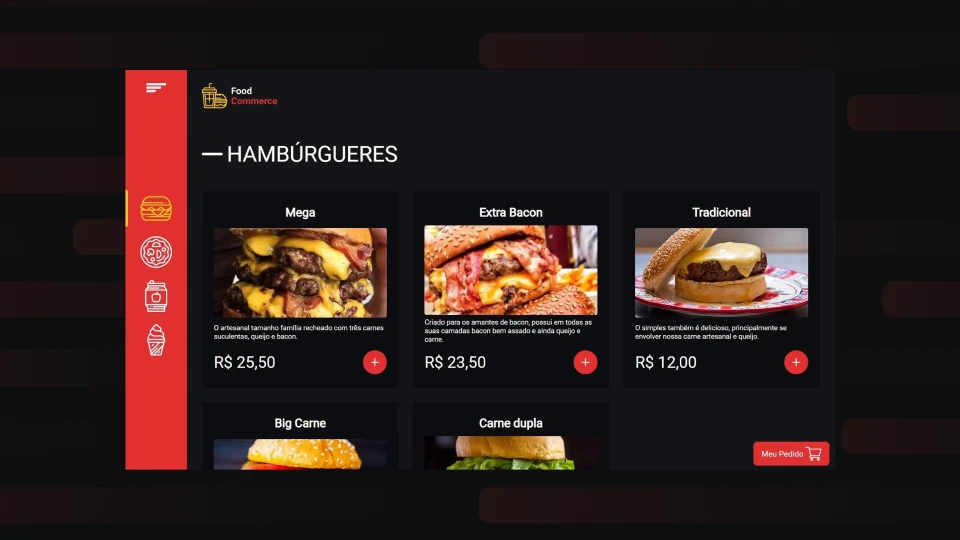Select the Extra Bacon product title
960x540 pixels.
pos(511,212)
